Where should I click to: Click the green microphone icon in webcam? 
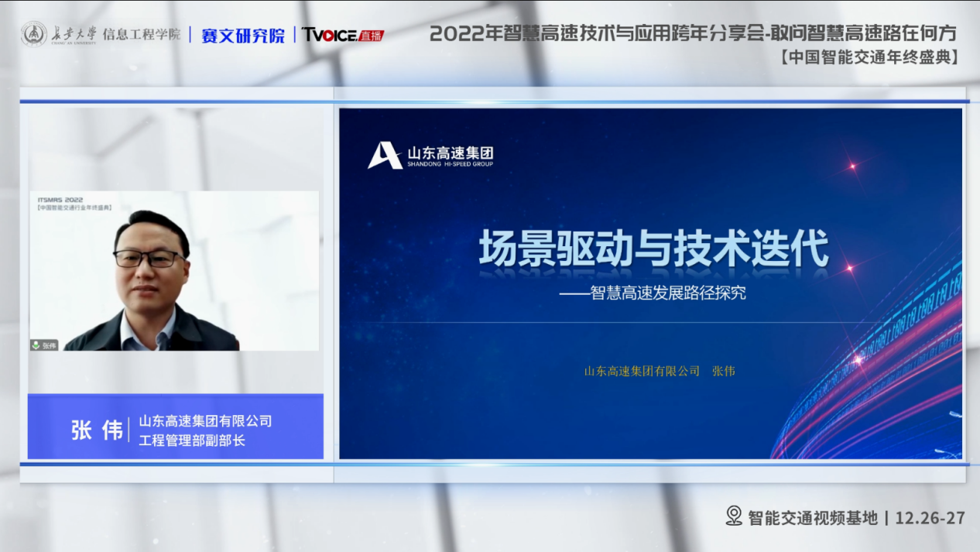click(35, 345)
